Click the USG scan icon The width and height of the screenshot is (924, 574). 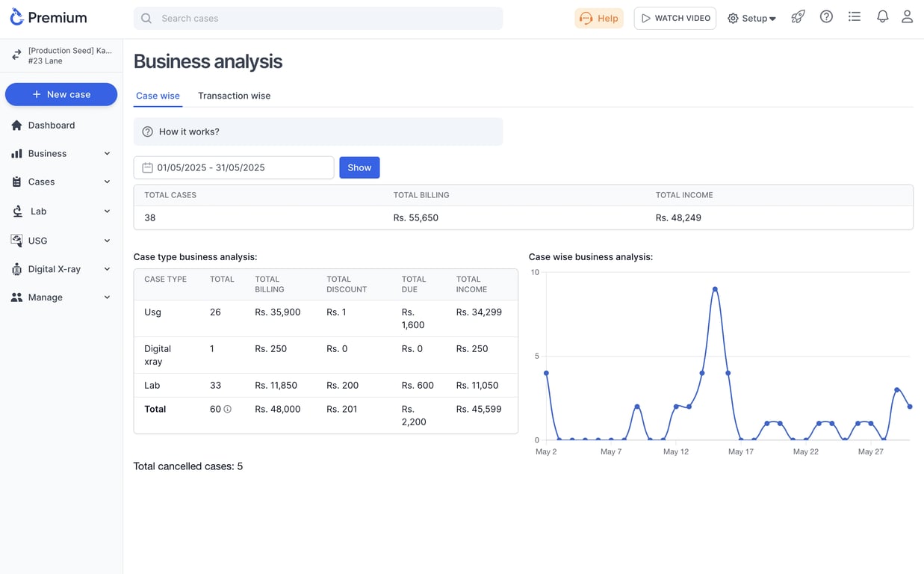click(16, 241)
